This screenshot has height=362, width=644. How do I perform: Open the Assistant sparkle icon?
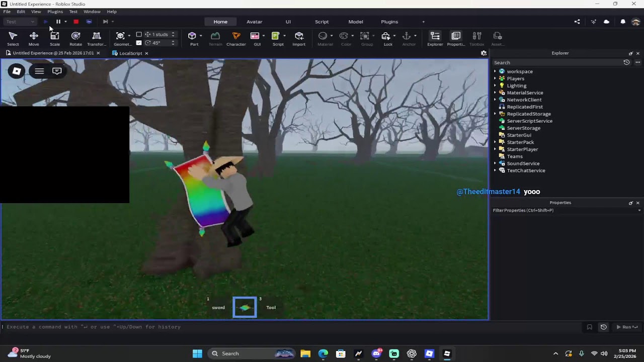[x=594, y=22]
